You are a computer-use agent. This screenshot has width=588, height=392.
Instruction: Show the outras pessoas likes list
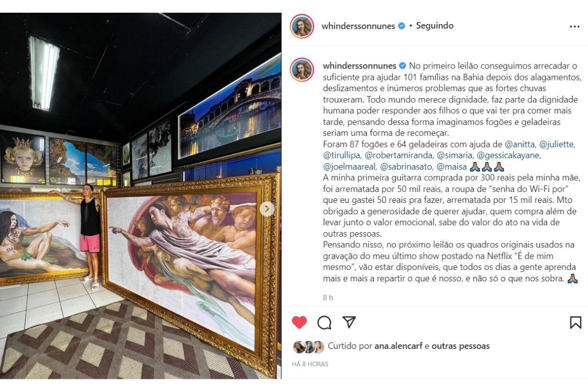461,346
